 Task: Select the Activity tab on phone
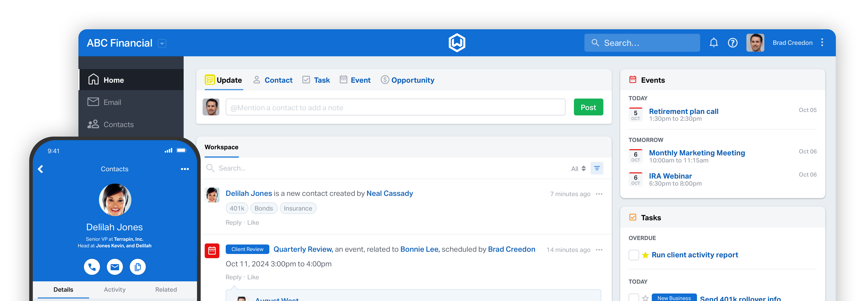tap(114, 290)
